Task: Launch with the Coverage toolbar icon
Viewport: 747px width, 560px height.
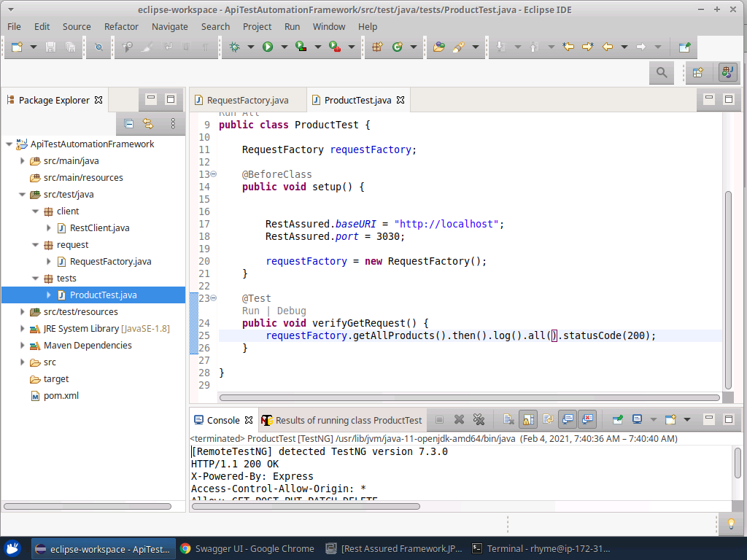Action: [300, 47]
